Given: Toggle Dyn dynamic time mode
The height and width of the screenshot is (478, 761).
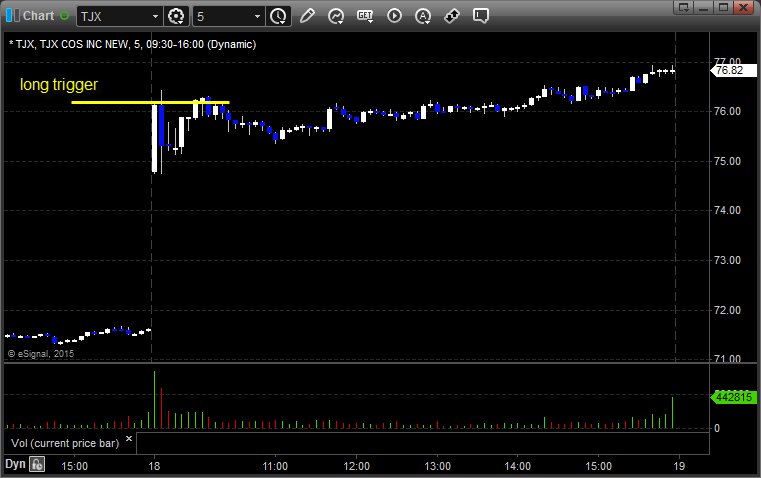Looking at the screenshot, I should pyautogui.click(x=15, y=464).
